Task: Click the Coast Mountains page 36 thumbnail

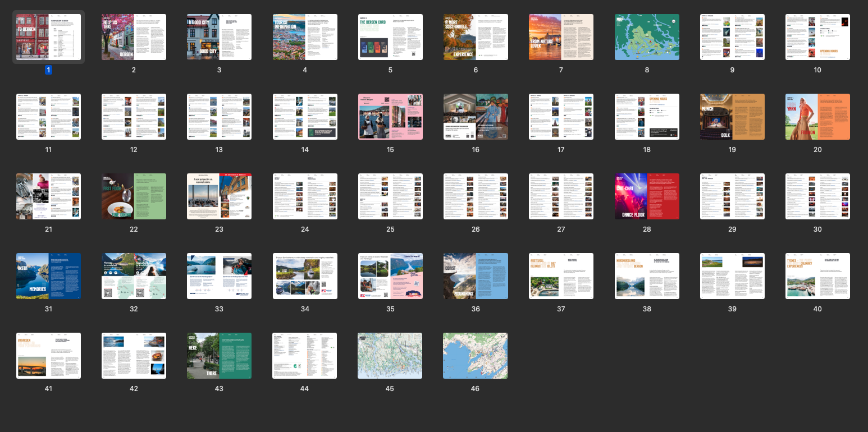Action: point(476,276)
